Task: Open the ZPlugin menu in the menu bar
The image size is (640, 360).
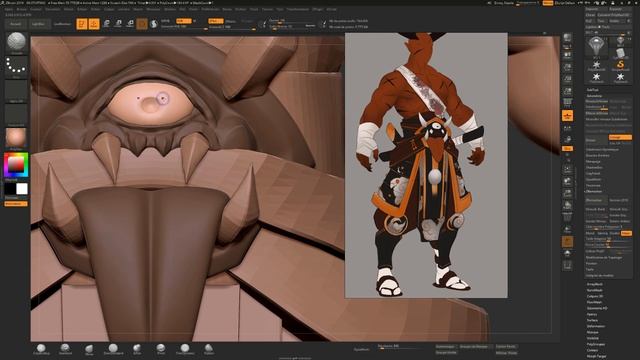Action: coord(318,9)
